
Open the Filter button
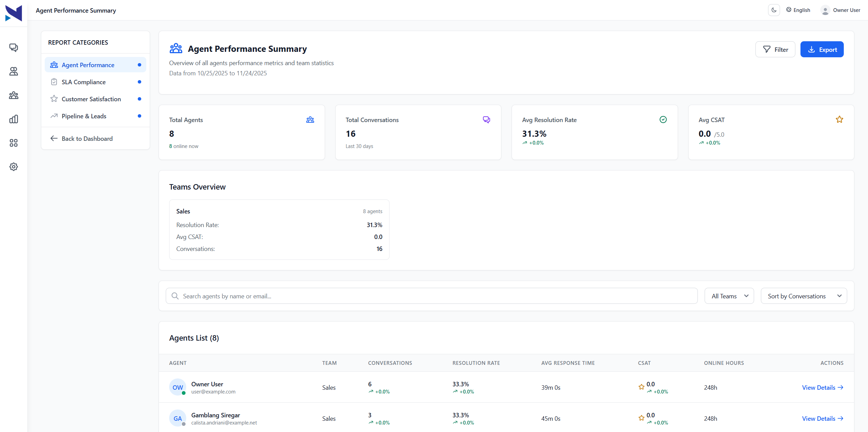pos(775,49)
